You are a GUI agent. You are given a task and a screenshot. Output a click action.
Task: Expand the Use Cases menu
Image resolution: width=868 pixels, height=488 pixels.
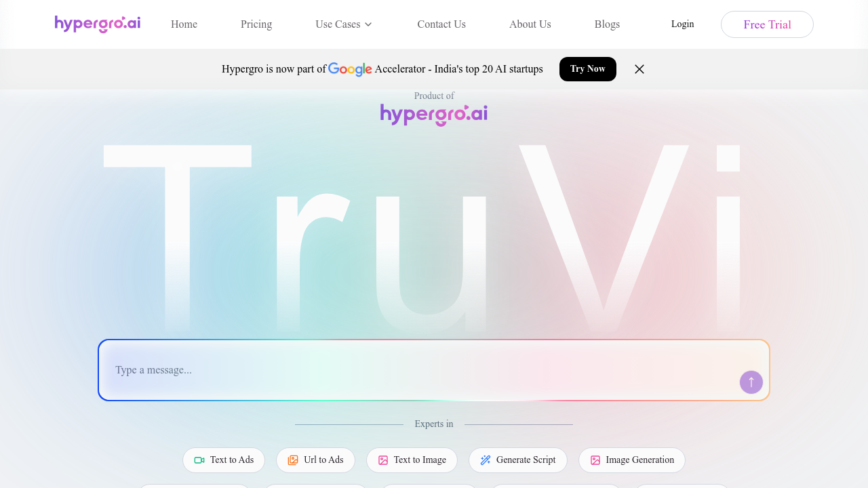pyautogui.click(x=343, y=24)
